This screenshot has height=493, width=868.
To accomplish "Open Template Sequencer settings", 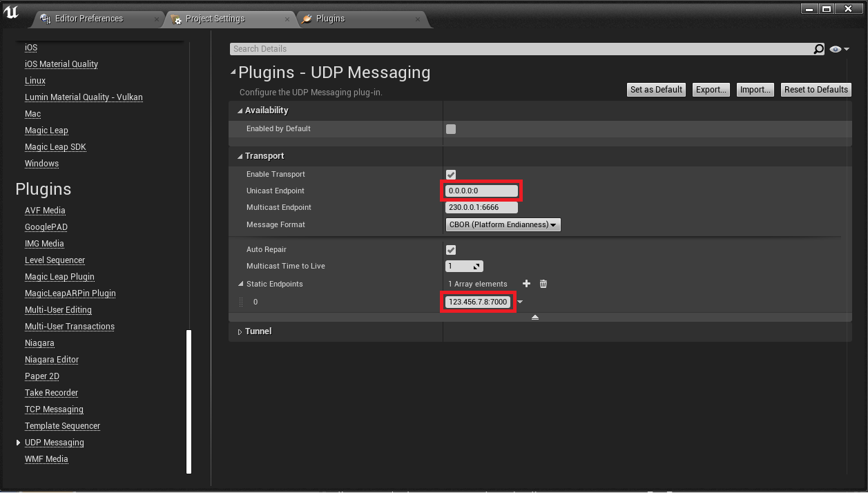I will point(62,426).
